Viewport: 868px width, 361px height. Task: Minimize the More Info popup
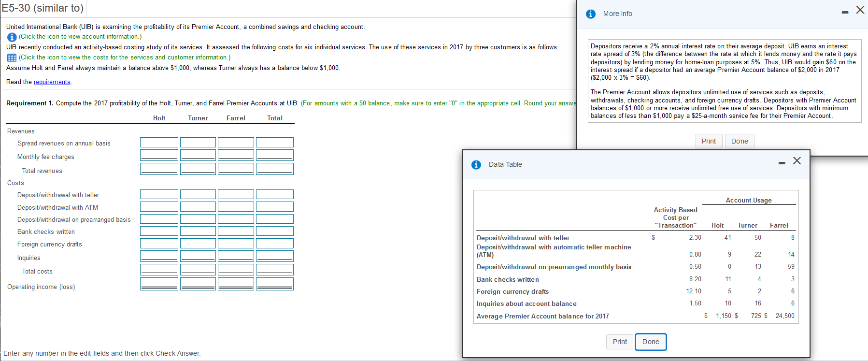[845, 13]
